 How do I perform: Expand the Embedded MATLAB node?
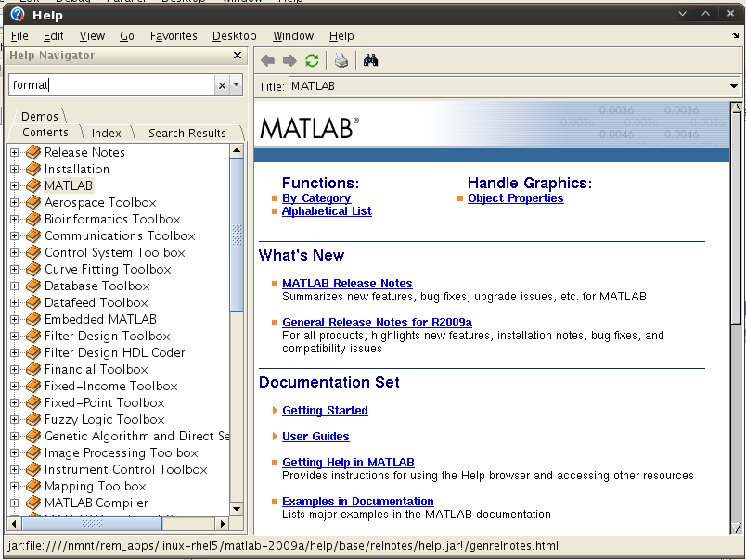[x=14, y=320]
